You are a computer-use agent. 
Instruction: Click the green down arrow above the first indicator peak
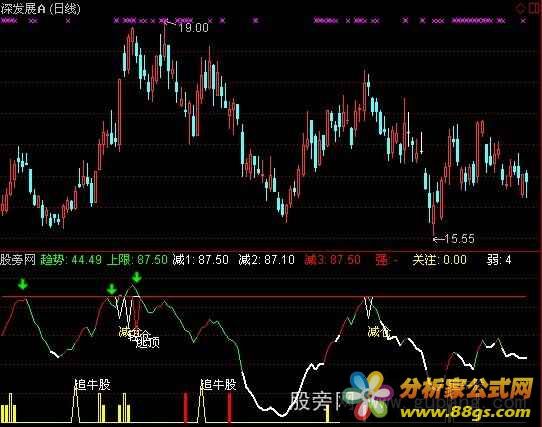pos(23,284)
